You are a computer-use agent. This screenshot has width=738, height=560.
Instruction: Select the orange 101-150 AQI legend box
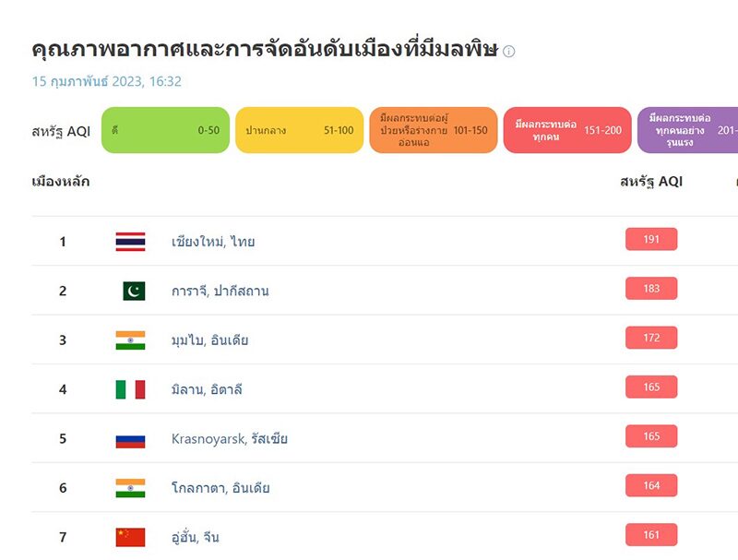(434, 130)
